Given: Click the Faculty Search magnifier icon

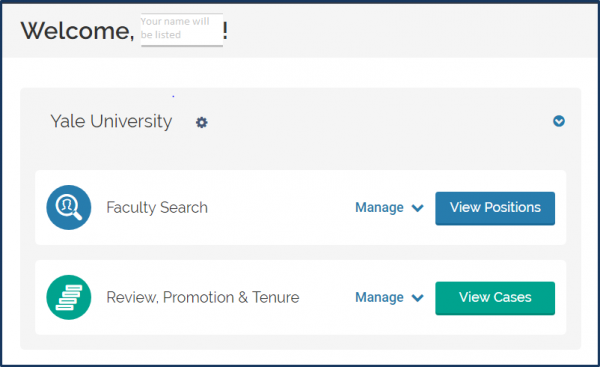Looking at the screenshot, I should click(69, 207).
